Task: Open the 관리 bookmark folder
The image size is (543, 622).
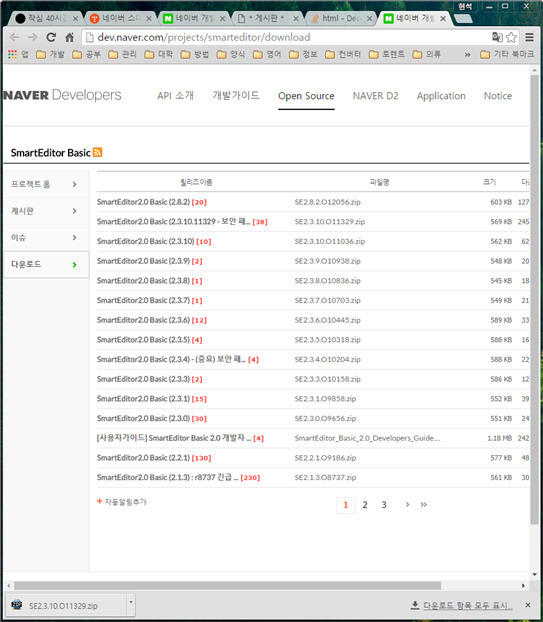Action: pos(123,54)
